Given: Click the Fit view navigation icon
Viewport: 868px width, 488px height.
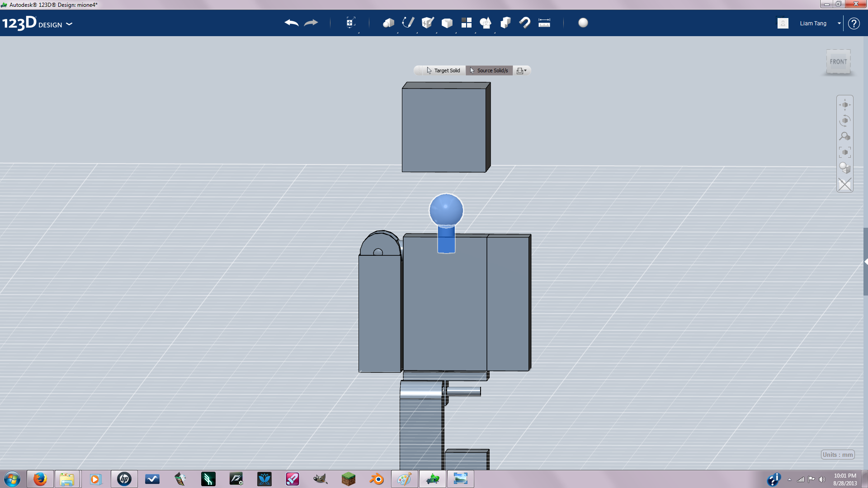Looking at the screenshot, I should click(x=844, y=152).
